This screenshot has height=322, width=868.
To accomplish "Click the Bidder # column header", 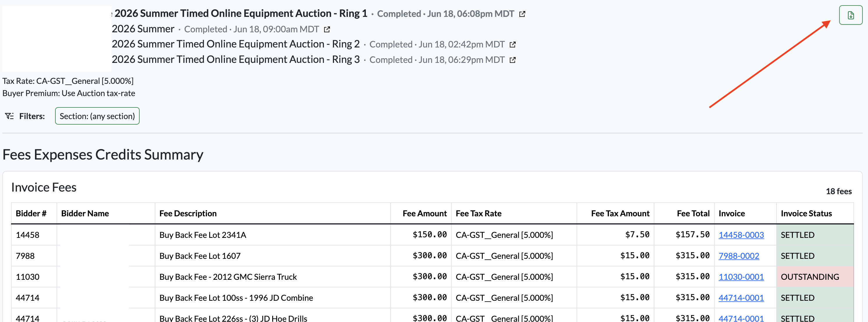I will click(x=31, y=213).
